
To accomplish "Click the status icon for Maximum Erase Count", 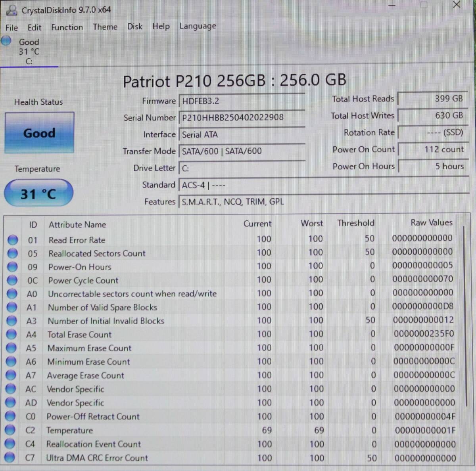I will [x=11, y=348].
